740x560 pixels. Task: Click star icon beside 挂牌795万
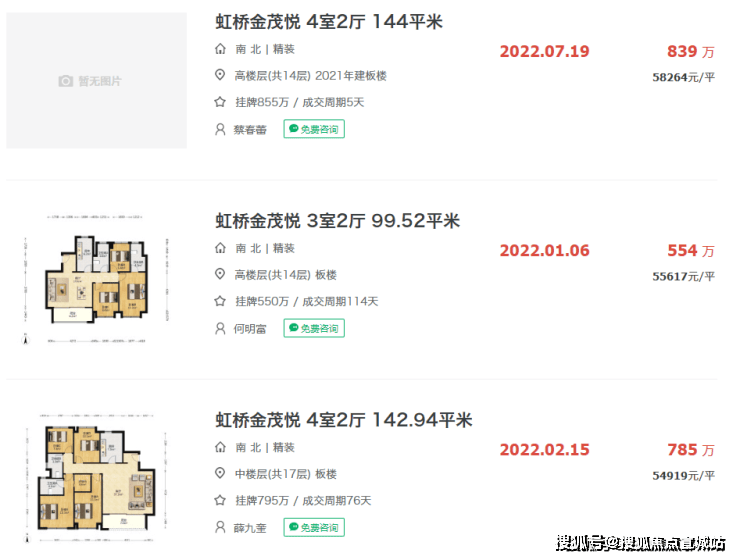coord(220,500)
